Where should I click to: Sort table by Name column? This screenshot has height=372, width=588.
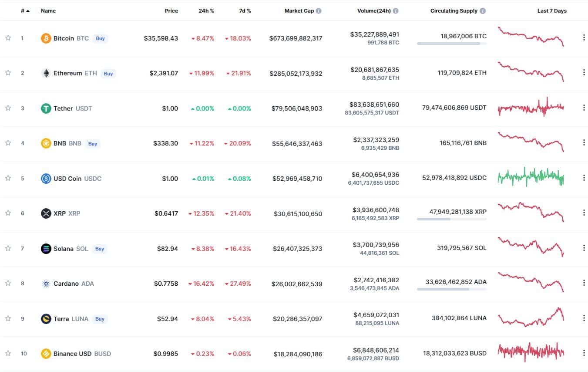tap(48, 11)
